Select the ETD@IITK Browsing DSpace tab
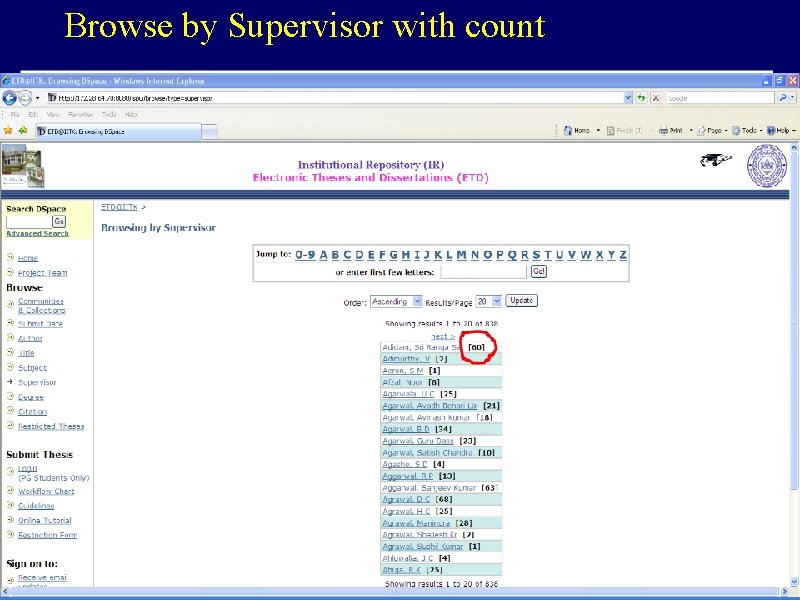The image size is (800, 600). [x=117, y=132]
